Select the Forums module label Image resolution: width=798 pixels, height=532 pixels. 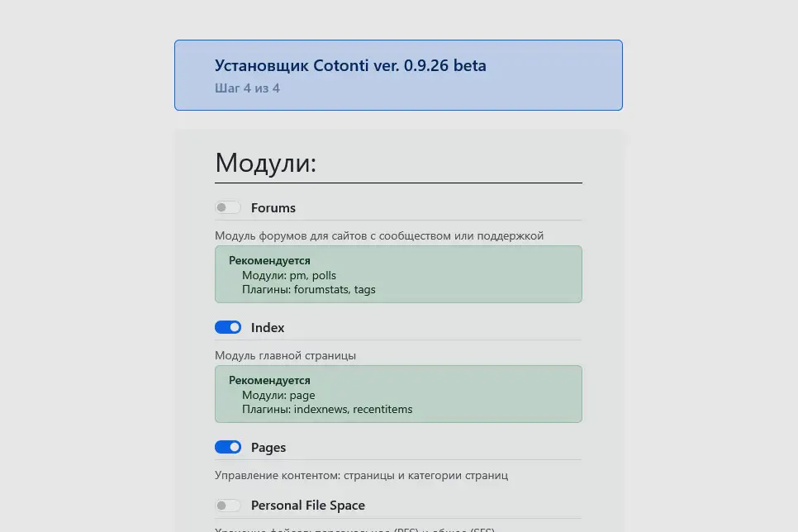(x=273, y=207)
